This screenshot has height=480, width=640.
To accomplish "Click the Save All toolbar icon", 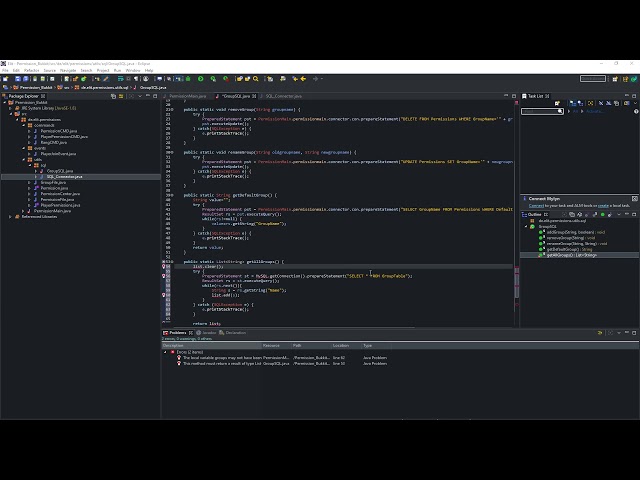I will point(25,79).
